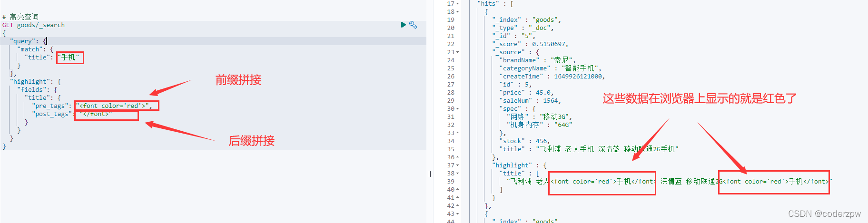The image size is (868, 223).
Task: Collapse the highlight "title" array at line 38
Action: (458, 174)
